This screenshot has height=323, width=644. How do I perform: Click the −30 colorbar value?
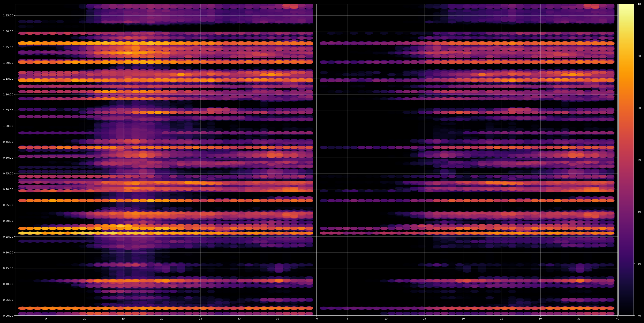tap(638, 108)
